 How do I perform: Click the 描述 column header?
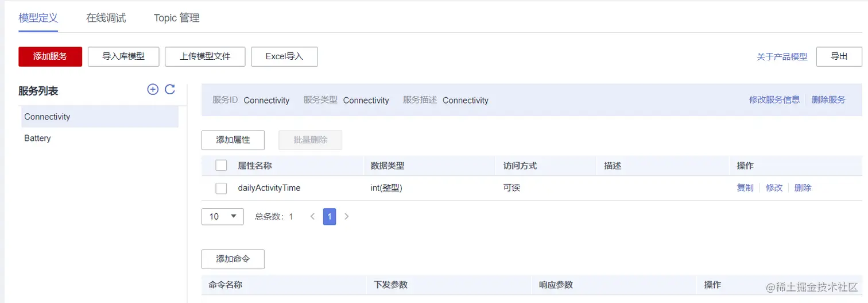click(x=613, y=166)
